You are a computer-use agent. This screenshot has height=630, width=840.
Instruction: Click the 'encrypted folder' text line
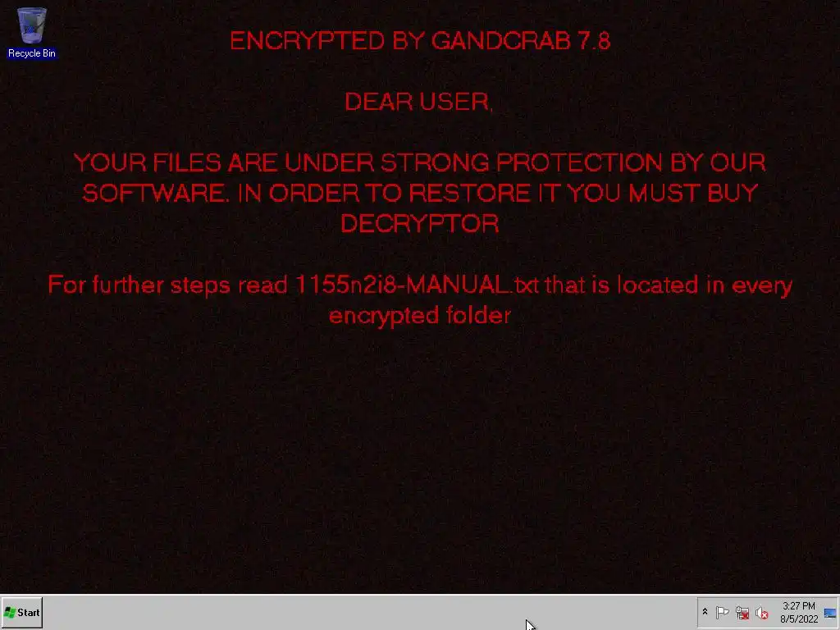(x=420, y=316)
